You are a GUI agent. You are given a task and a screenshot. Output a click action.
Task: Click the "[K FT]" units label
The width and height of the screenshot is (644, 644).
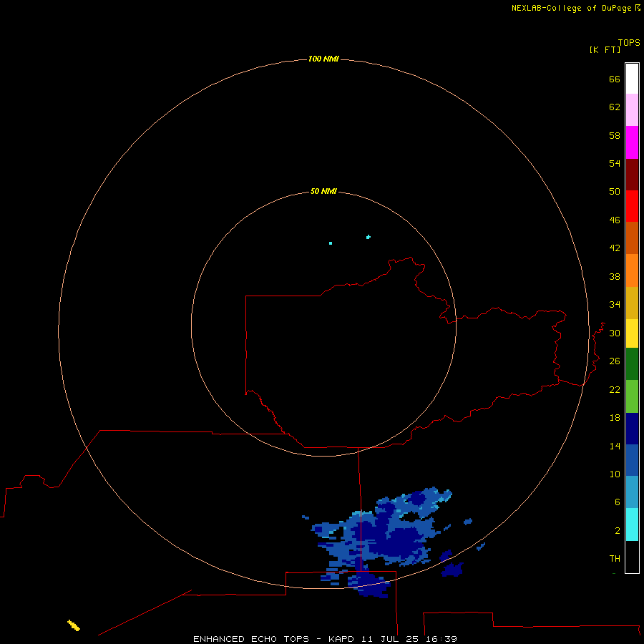(605, 49)
